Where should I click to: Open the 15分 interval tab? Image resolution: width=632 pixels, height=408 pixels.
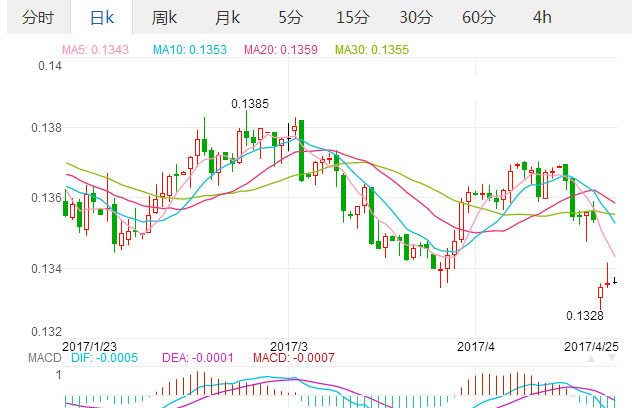[353, 17]
